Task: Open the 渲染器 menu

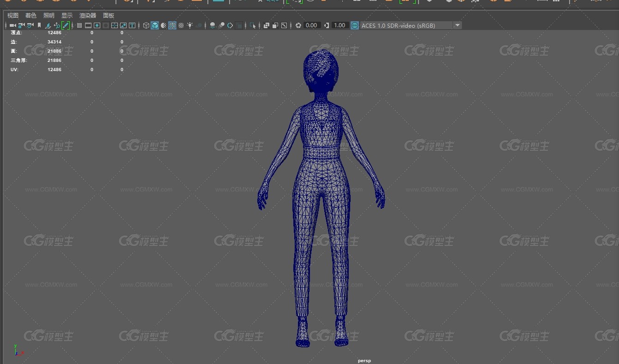Action: tap(88, 16)
